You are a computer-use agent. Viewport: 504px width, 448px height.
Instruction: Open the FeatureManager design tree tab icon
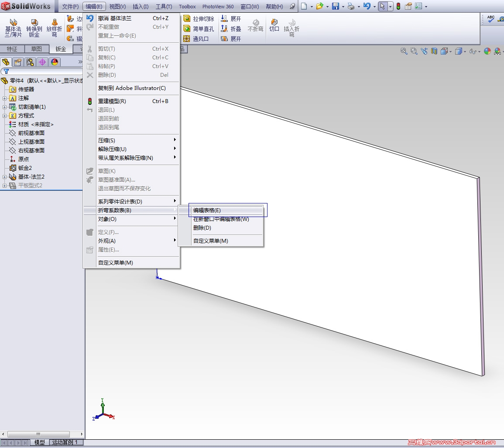[x=6, y=62]
